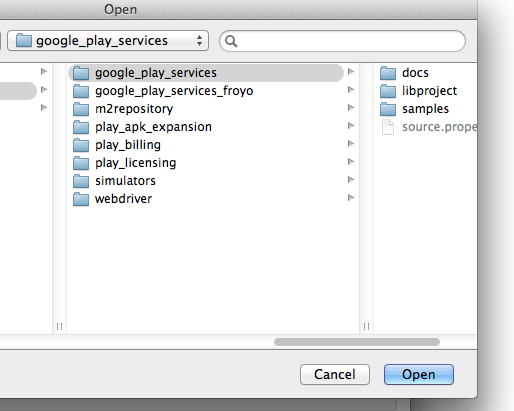Expand play_apk_expansion via its arrow

click(351, 126)
